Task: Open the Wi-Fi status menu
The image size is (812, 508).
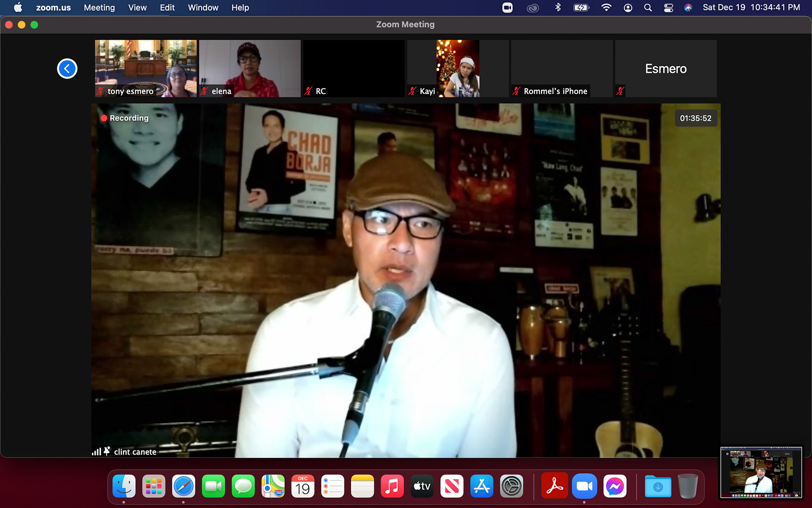Action: [x=606, y=8]
